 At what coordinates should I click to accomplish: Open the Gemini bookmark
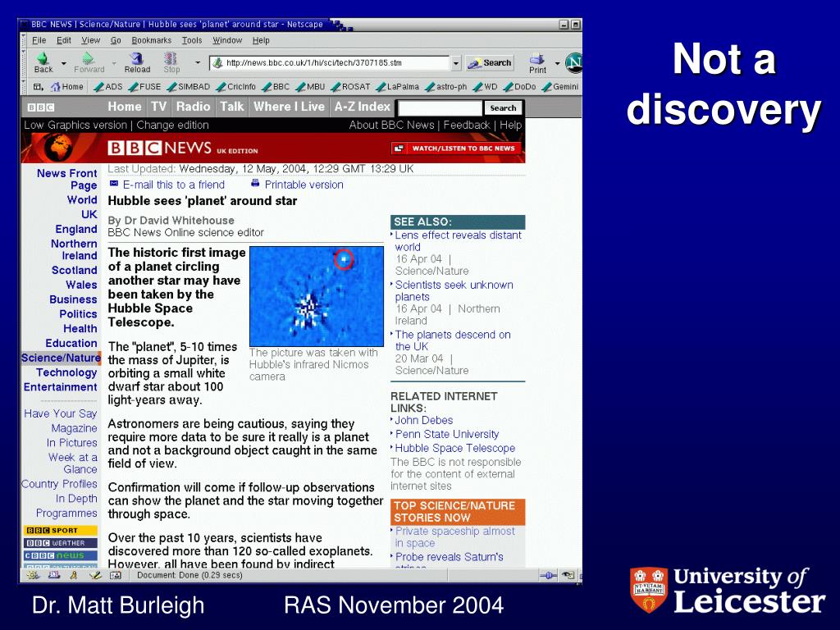(x=559, y=87)
